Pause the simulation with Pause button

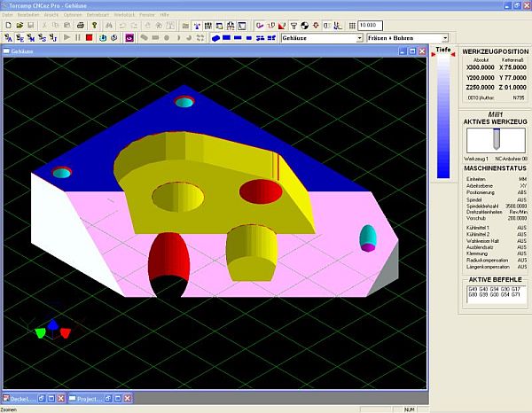(x=78, y=38)
